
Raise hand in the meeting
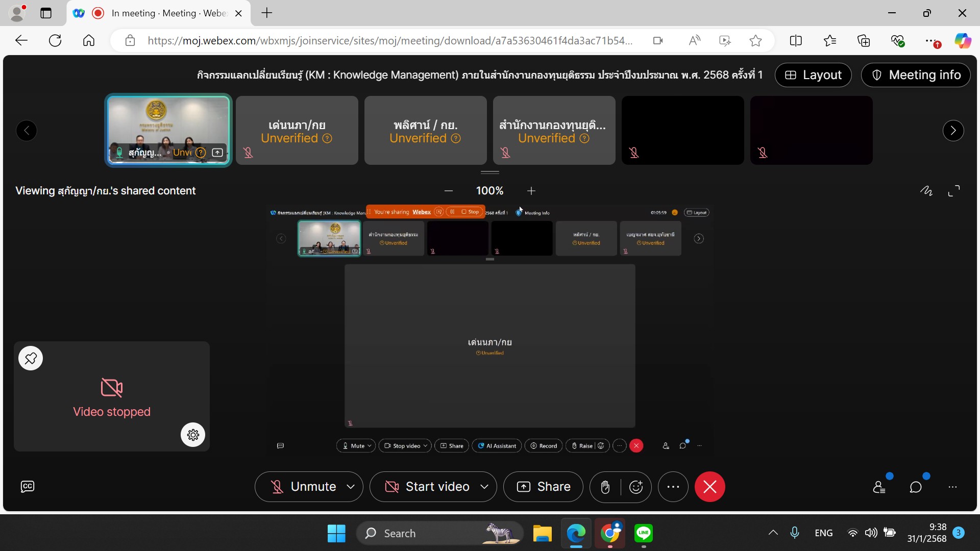click(x=605, y=487)
